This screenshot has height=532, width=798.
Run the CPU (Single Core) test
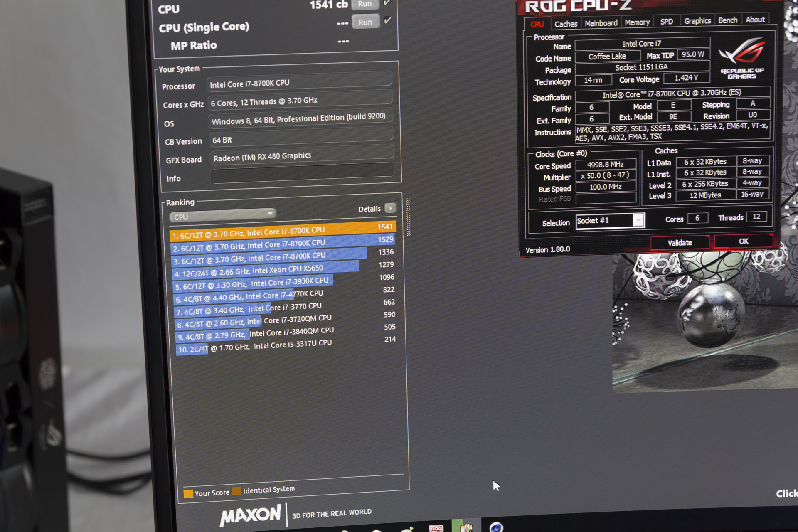365,22
